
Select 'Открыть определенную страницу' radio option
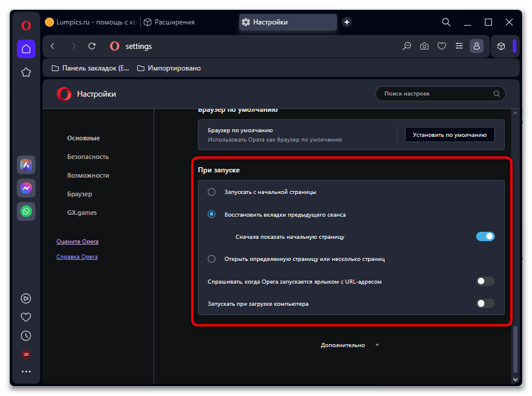pyautogui.click(x=211, y=259)
